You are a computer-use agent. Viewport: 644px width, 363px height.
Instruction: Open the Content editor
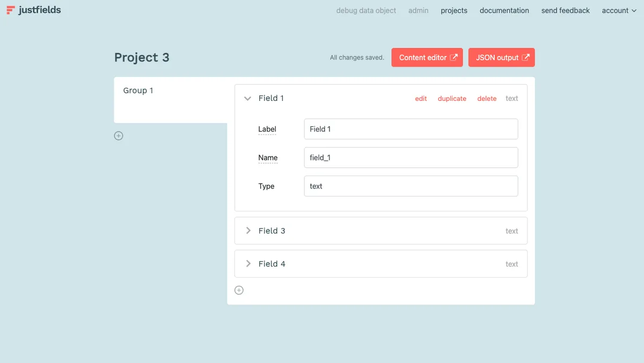(x=427, y=57)
